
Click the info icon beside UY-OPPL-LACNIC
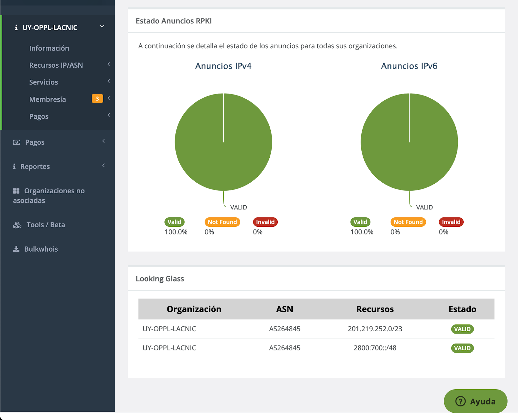(16, 28)
